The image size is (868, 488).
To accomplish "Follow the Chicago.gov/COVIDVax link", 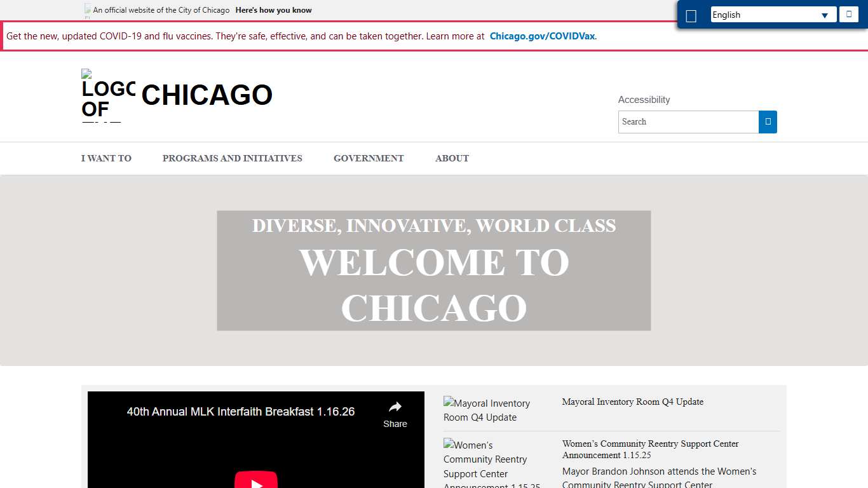I will (542, 36).
